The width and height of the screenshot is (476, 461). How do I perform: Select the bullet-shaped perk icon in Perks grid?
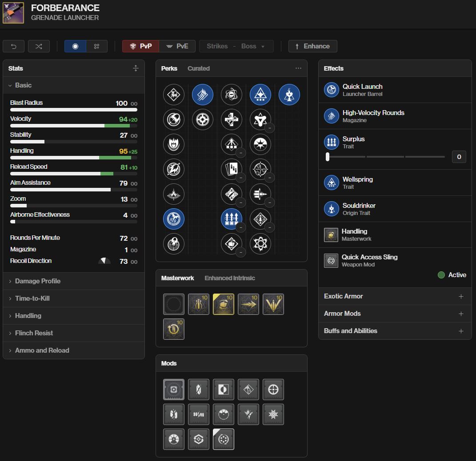click(260, 194)
